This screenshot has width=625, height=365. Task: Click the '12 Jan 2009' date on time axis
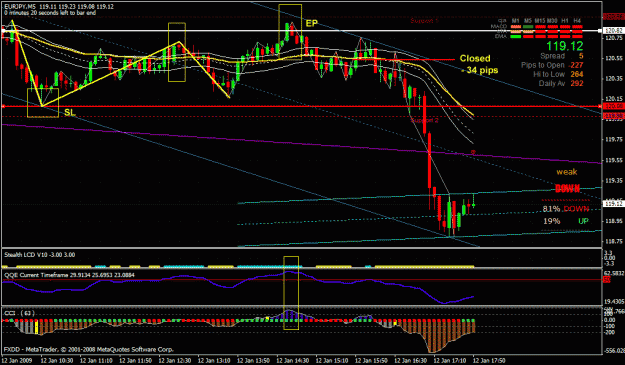pos(16,361)
